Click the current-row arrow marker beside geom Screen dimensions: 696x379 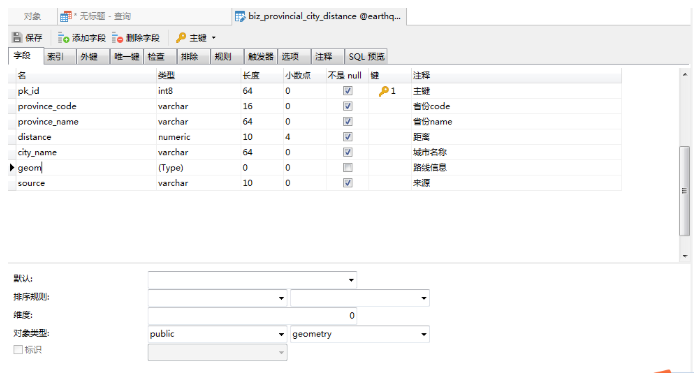coord(12,167)
